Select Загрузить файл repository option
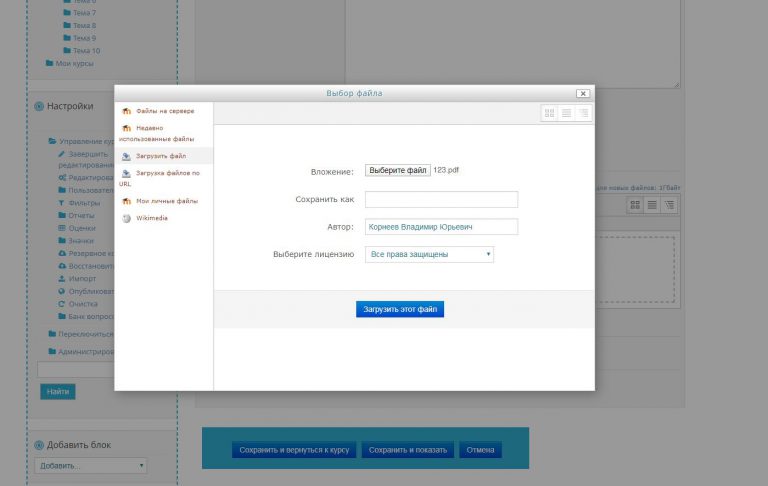 tap(161, 156)
